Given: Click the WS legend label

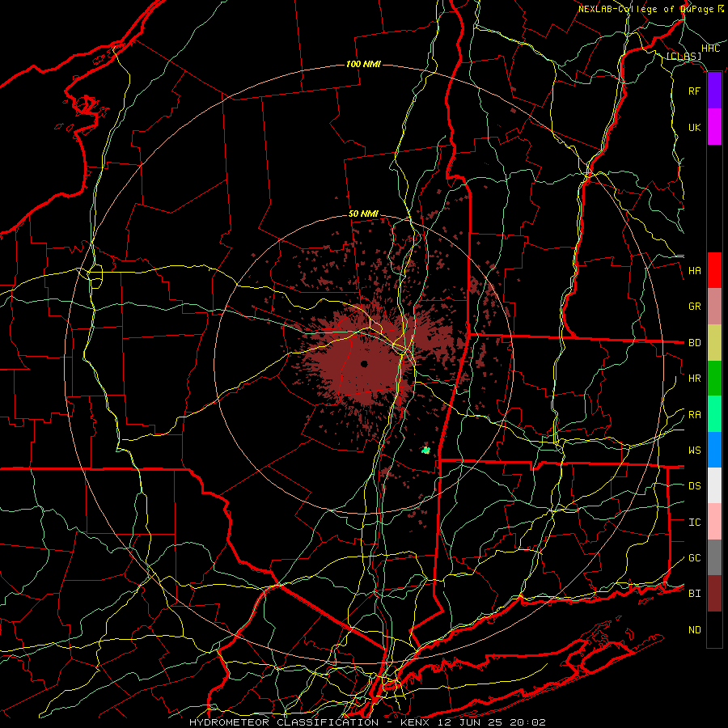Looking at the screenshot, I should [x=694, y=451].
